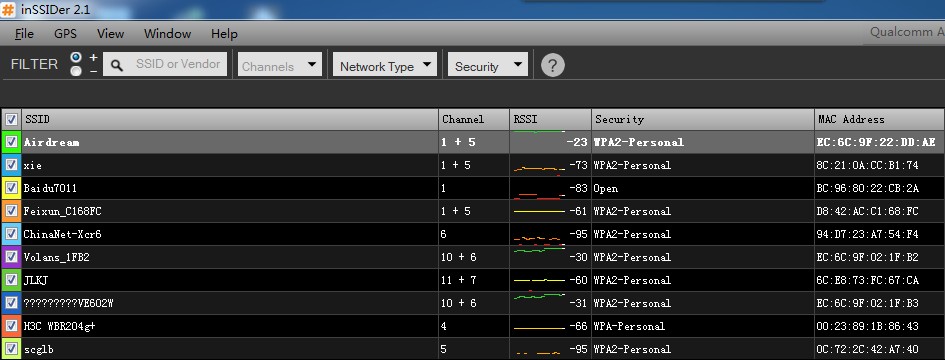Image resolution: width=945 pixels, height=360 pixels.
Task: Click the magnifier icon in SSID search box
Action: pos(117,65)
